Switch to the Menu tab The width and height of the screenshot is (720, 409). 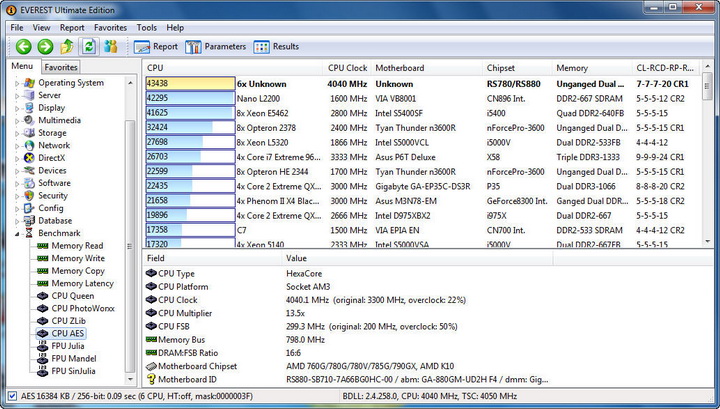(x=22, y=66)
